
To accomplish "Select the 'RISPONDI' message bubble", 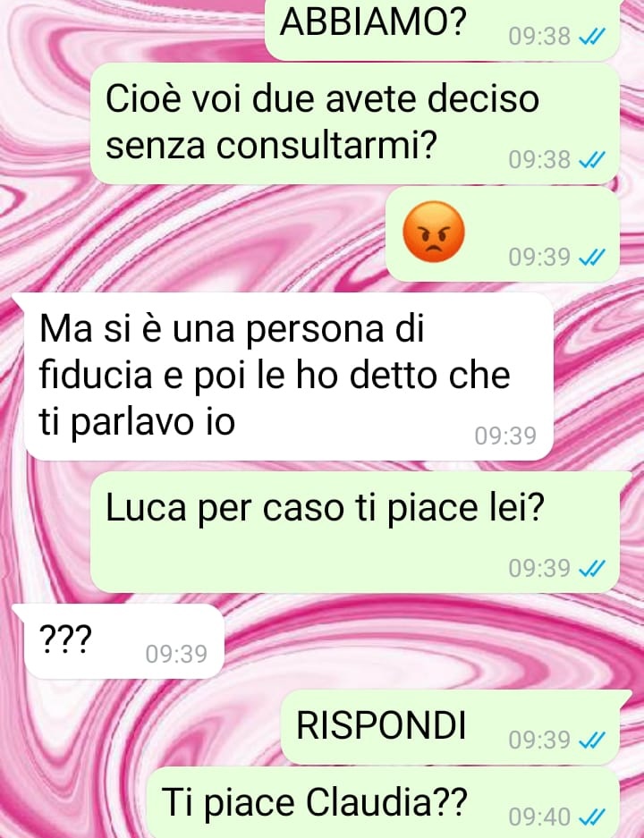I will (x=450, y=727).
